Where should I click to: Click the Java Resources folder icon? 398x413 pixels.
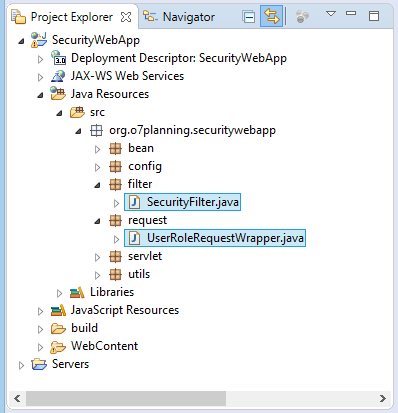tap(58, 94)
